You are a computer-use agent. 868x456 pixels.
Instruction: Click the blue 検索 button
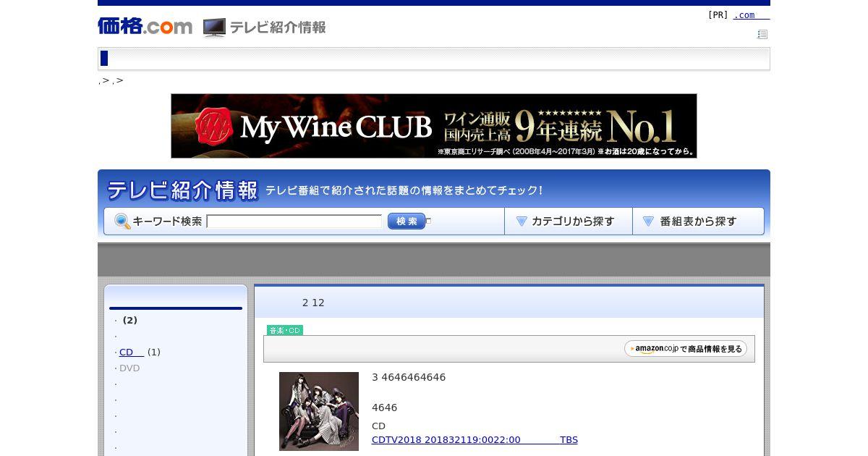coord(406,221)
